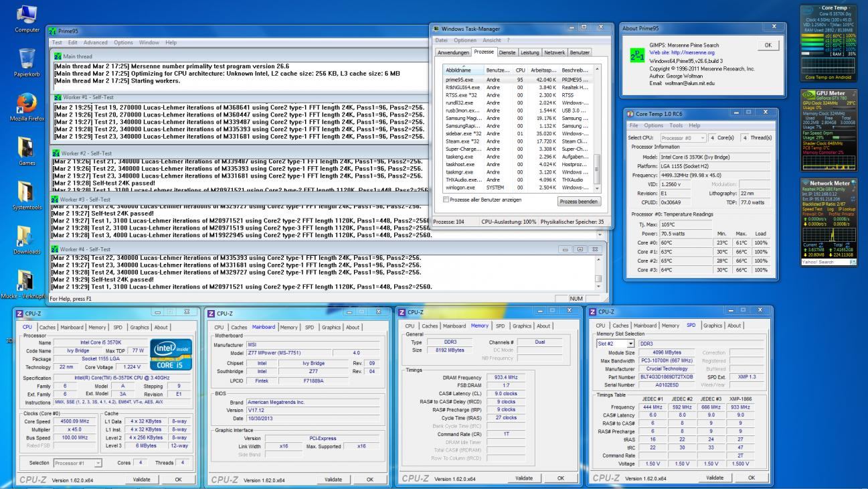This screenshot has height=489, width=868.
Task: Open the Test menu in Prime95
Action: (58, 42)
